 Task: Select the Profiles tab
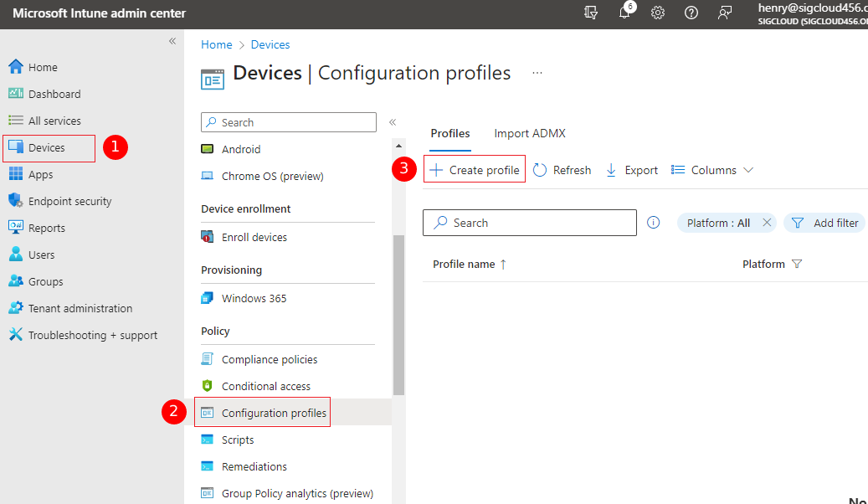click(x=449, y=133)
